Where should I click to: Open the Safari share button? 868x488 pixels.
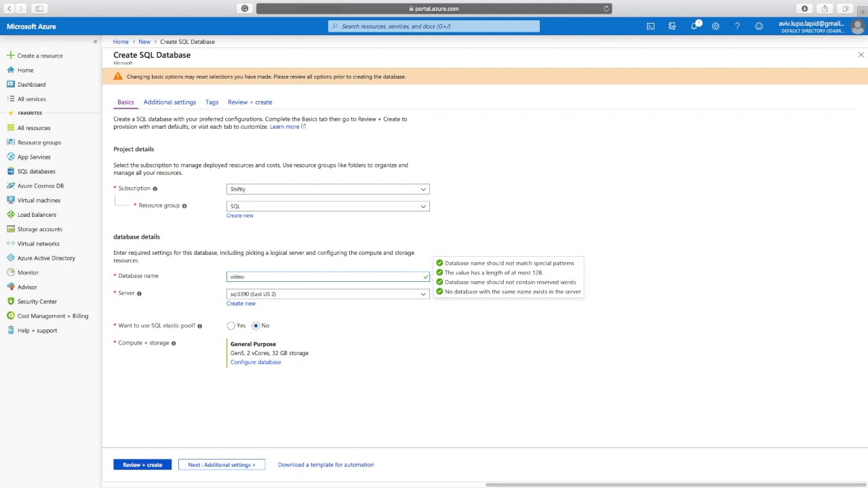pyautogui.click(x=825, y=9)
